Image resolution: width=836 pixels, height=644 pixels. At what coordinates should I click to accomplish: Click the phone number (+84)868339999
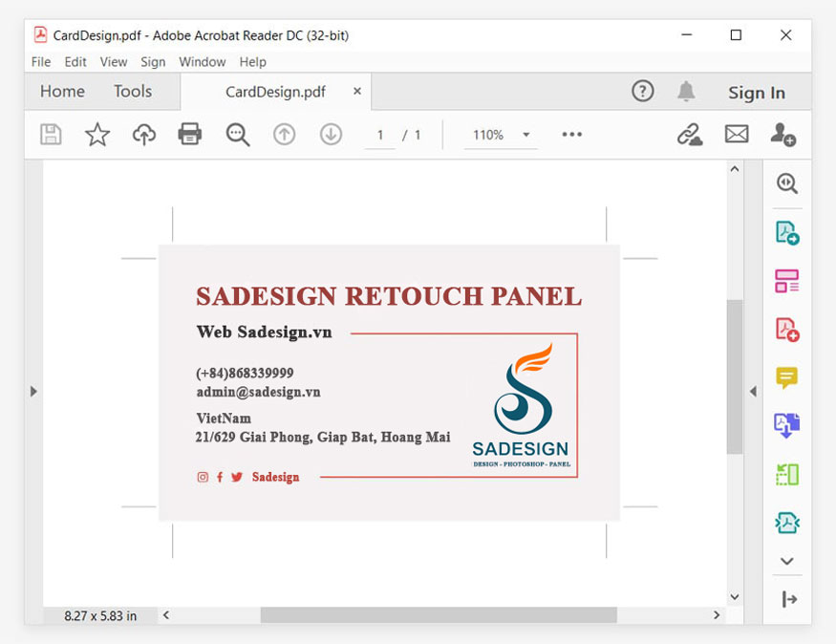pyautogui.click(x=245, y=373)
